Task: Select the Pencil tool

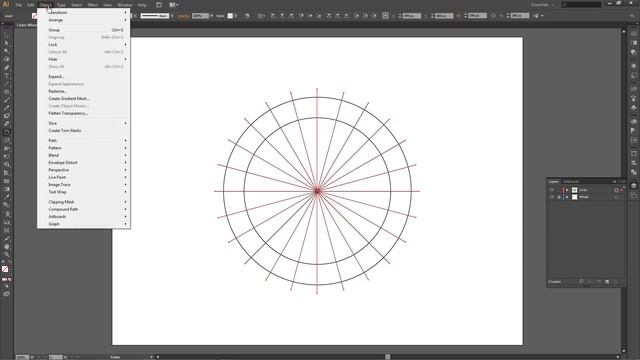Action: point(6,108)
